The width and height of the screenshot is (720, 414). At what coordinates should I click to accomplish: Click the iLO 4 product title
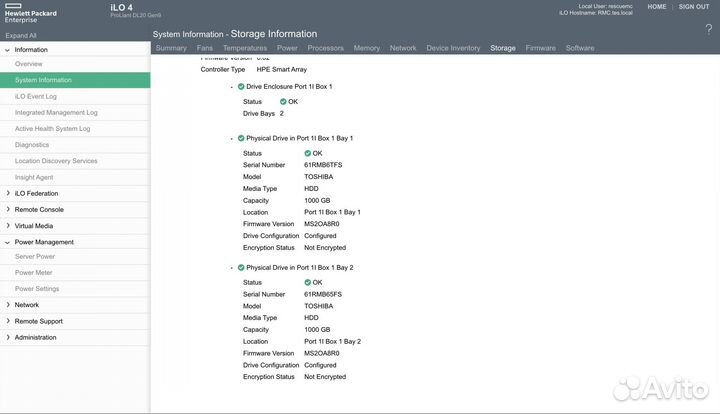[x=121, y=7]
